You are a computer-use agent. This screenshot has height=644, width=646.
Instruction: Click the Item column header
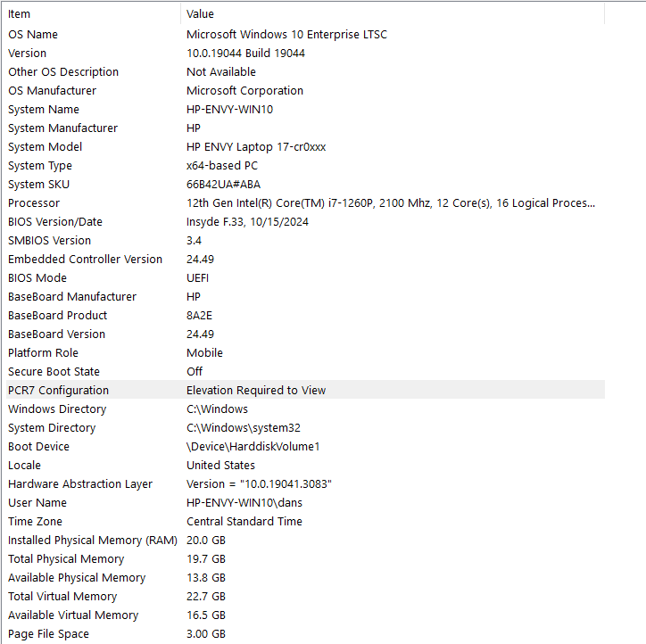pos(93,14)
